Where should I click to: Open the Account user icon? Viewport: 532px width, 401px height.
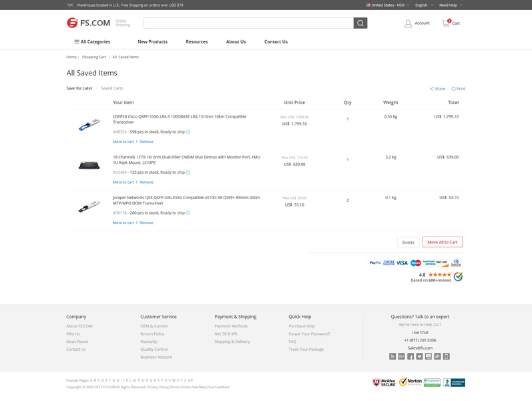coord(408,23)
